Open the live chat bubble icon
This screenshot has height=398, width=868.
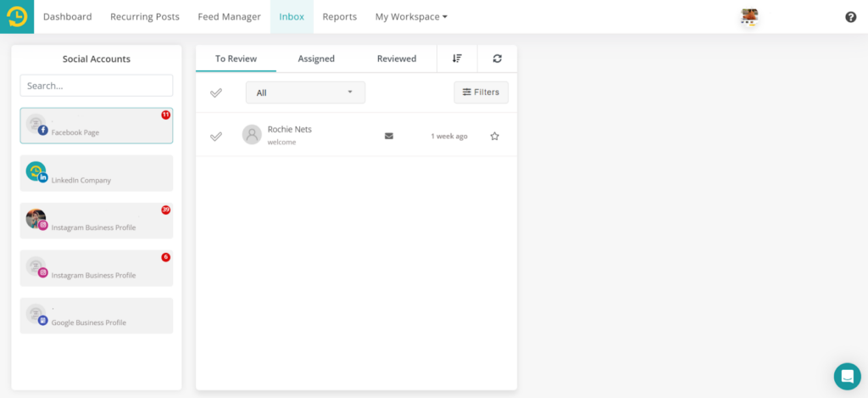click(x=848, y=377)
